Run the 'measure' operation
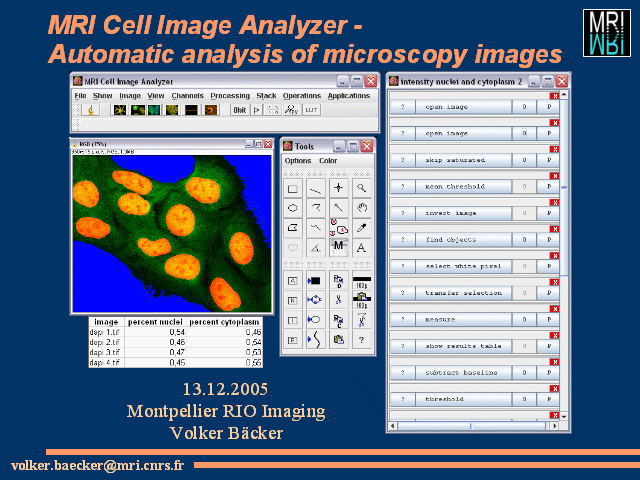 (x=463, y=319)
